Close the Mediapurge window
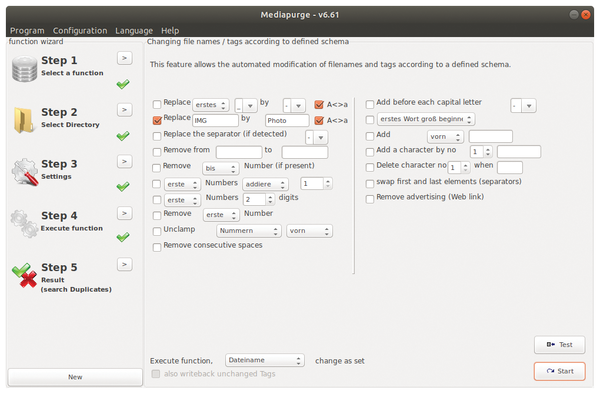Image resolution: width=600 pixels, height=394 pixels. pos(585,15)
